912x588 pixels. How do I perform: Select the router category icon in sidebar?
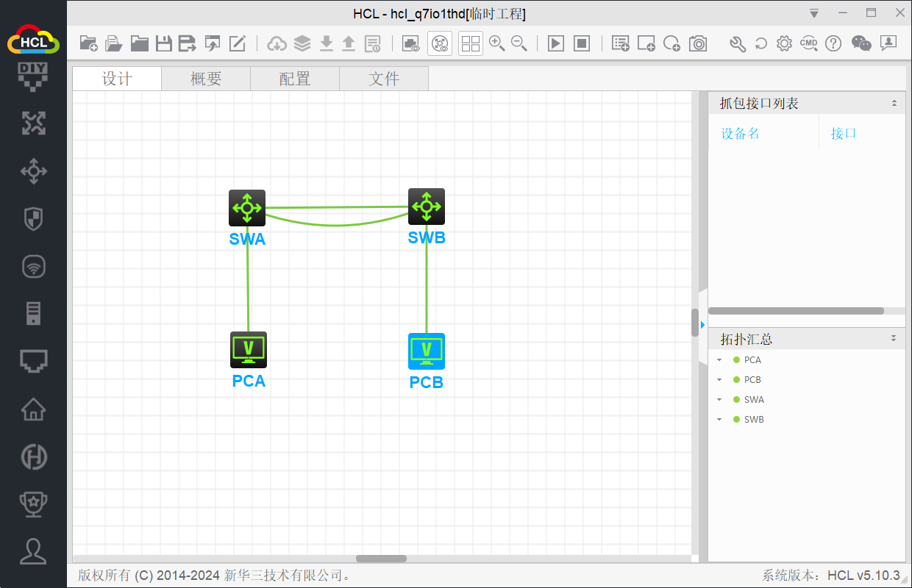click(33, 123)
